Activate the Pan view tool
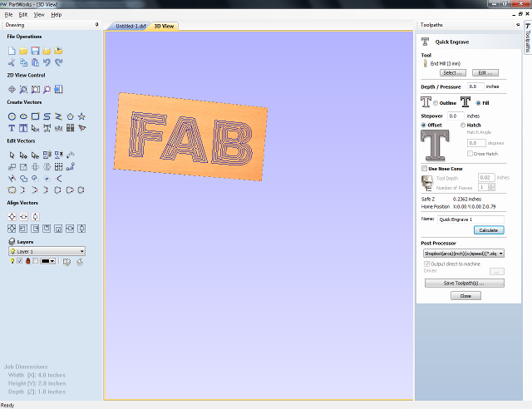The image size is (532, 409). [x=12, y=89]
